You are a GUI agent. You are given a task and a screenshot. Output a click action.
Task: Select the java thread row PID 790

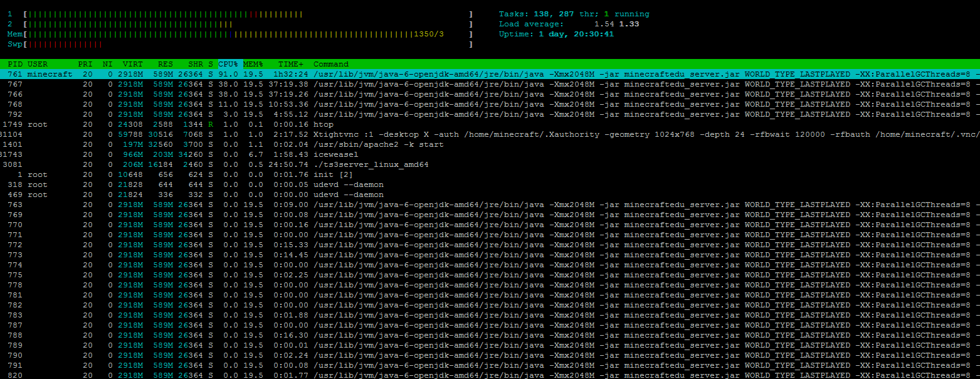490,355
